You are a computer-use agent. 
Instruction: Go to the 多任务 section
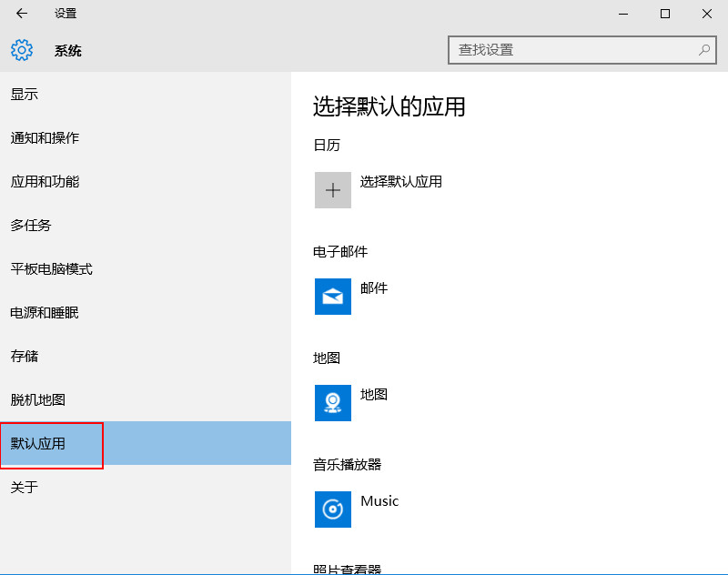[31, 226]
